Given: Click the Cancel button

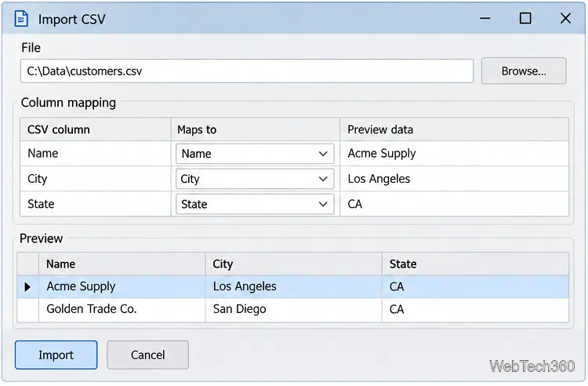Looking at the screenshot, I should point(147,355).
